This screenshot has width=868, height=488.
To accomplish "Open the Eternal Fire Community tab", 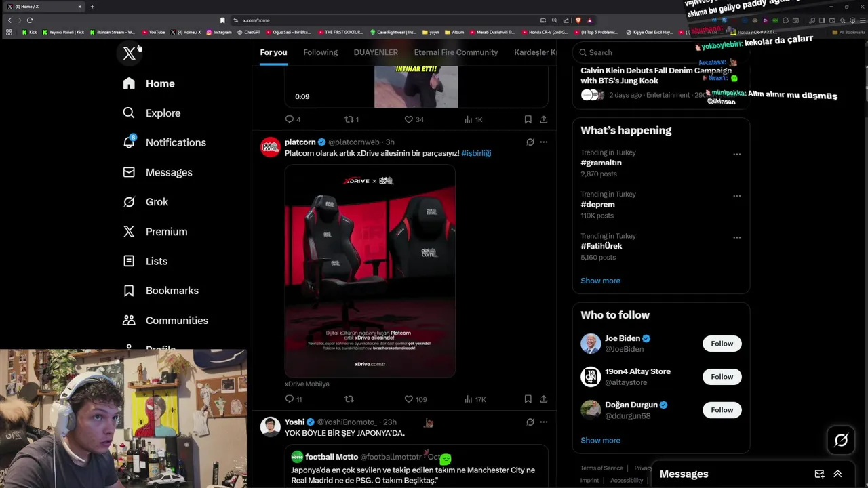I will click(456, 52).
